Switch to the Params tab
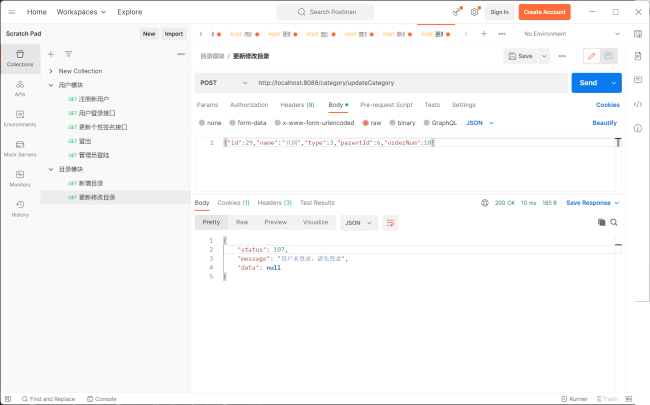The height and width of the screenshot is (405, 650). (207, 105)
